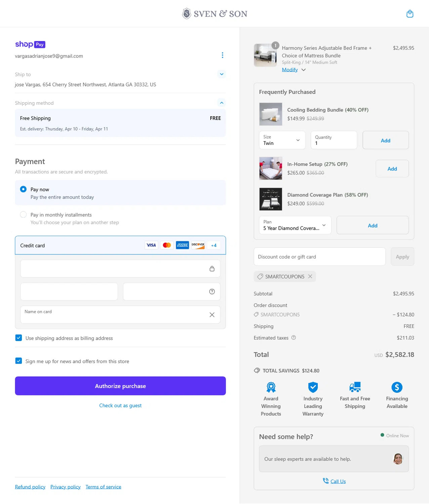Focus the security code input field
The width and height of the screenshot is (429, 504).
click(x=172, y=292)
